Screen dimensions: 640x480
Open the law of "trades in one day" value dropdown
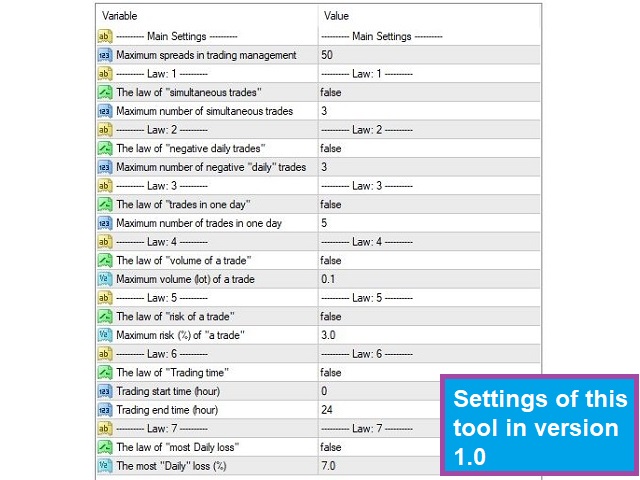coord(331,204)
